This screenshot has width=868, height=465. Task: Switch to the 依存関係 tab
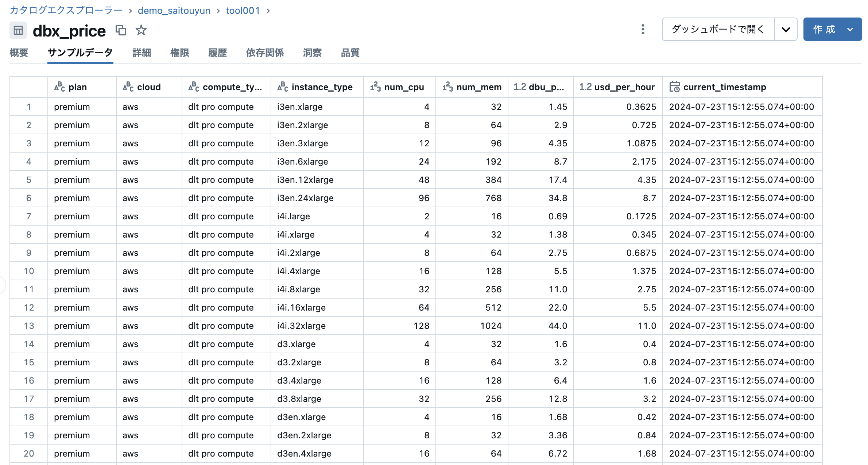pos(265,53)
